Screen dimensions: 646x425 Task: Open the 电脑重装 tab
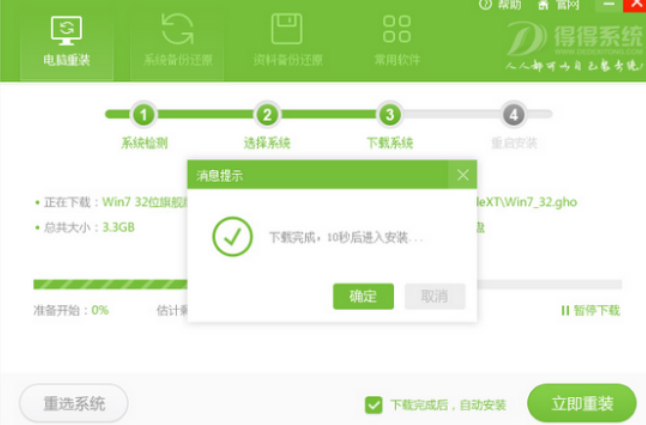(x=66, y=40)
